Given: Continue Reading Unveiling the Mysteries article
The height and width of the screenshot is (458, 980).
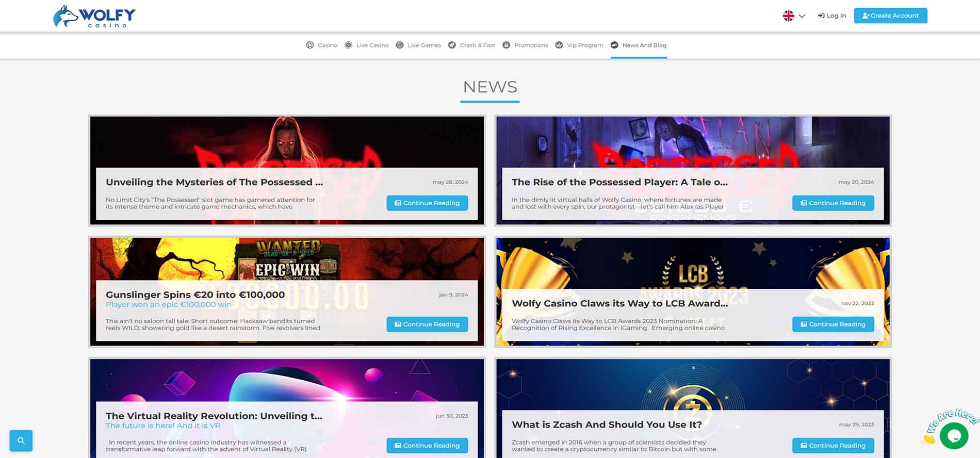Looking at the screenshot, I should click(427, 203).
